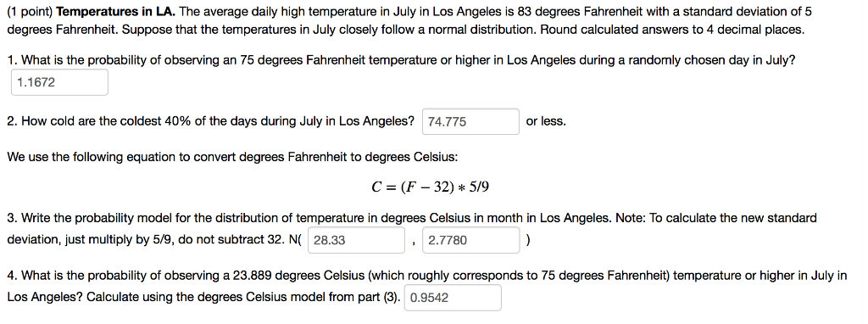Click the formula C = (F − 32) * 5/9
Viewport: 868px width, 324px height.
[430, 187]
